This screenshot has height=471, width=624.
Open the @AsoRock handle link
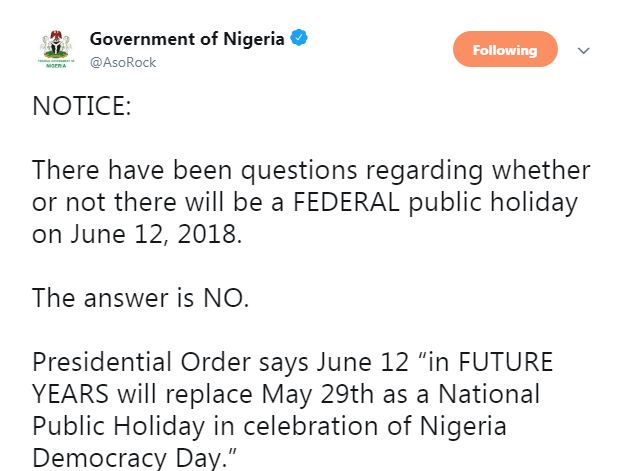(123, 62)
